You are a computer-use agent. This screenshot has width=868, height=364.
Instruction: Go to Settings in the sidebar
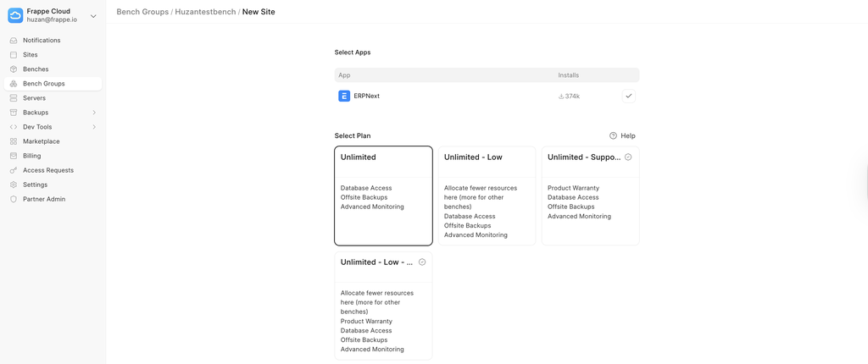[35, 185]
